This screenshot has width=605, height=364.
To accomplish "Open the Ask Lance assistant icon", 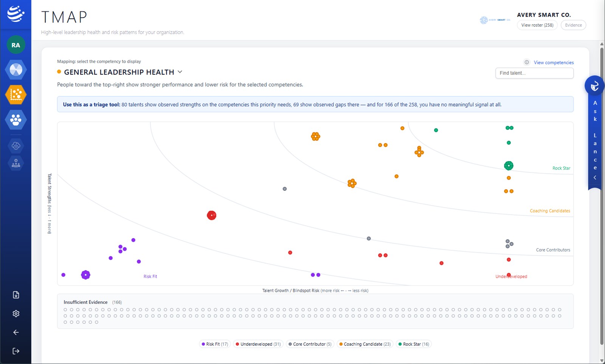I will [594, 85].
